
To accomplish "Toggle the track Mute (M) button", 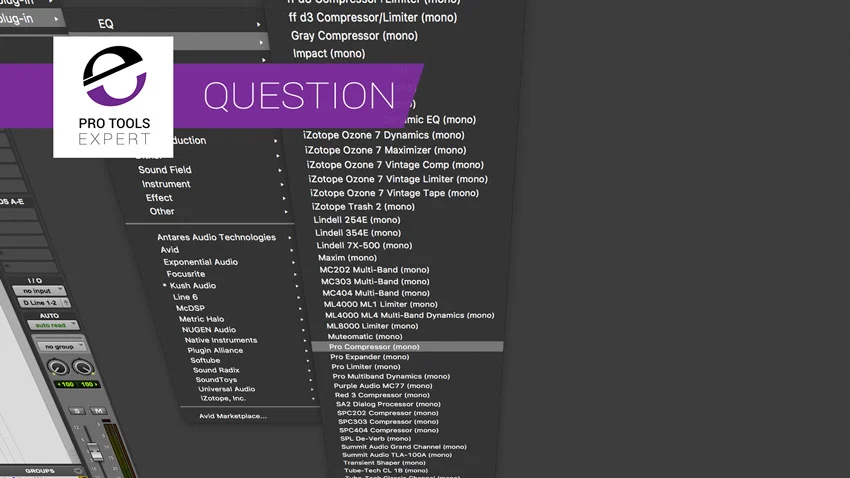I will [99, 411].
